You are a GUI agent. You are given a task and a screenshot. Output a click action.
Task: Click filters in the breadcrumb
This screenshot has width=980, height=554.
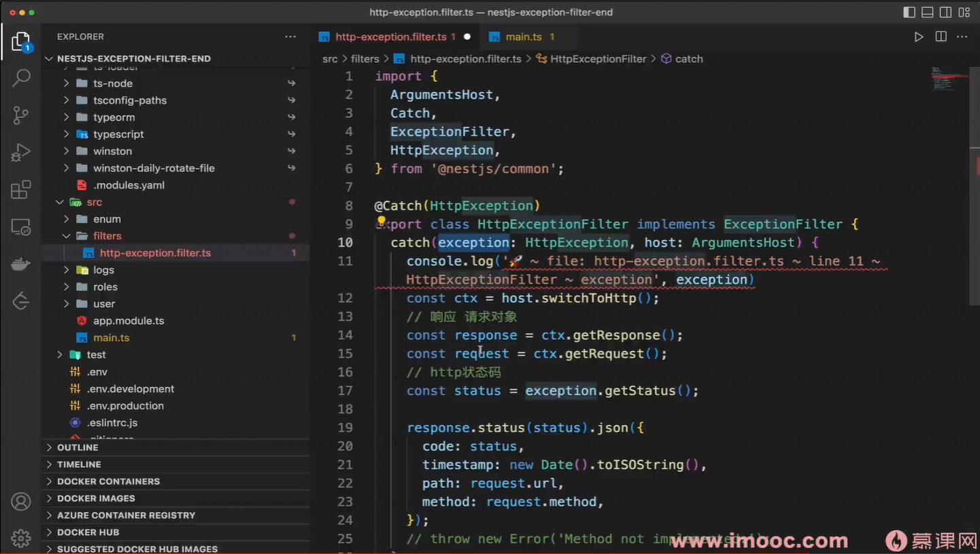[x=365, y=59]
